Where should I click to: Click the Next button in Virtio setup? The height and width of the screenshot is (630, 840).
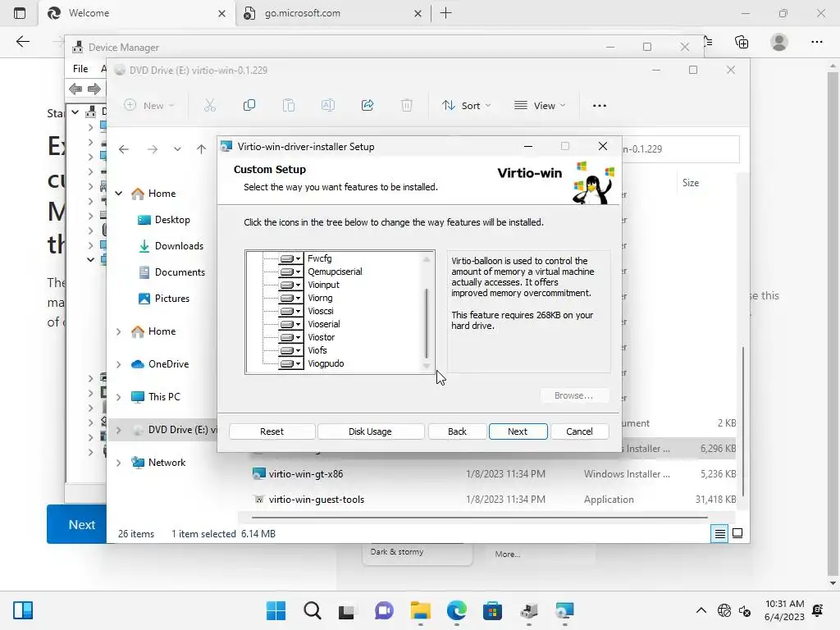pos(518,431)
